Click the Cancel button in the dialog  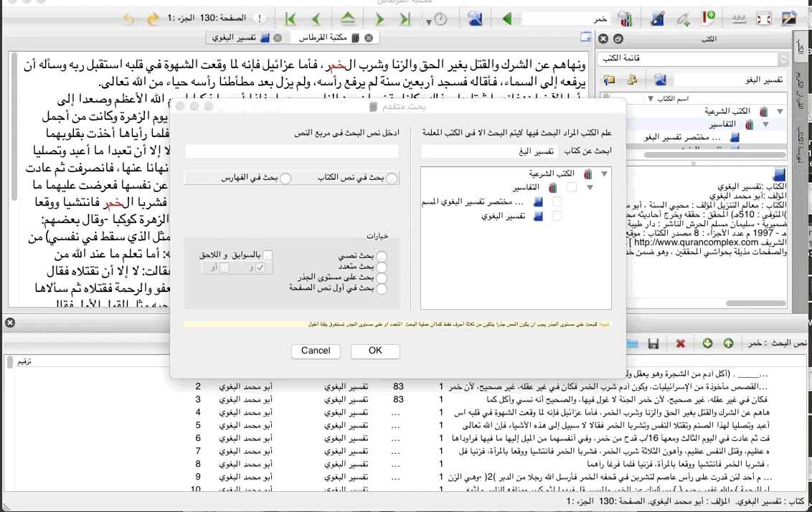point(316,351)
